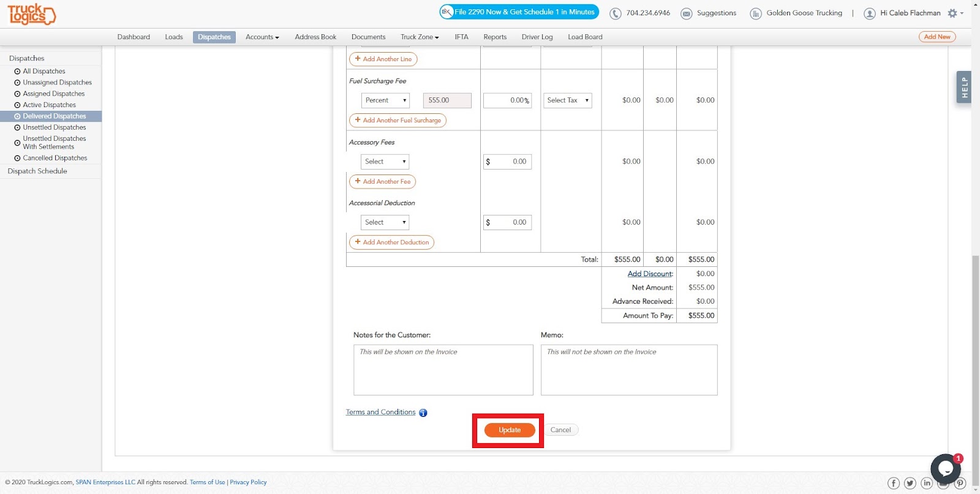The height and width of the screenshot is (494, 980).
Task: Open the Pinterest social link
Action: click(x=960, y=483)
